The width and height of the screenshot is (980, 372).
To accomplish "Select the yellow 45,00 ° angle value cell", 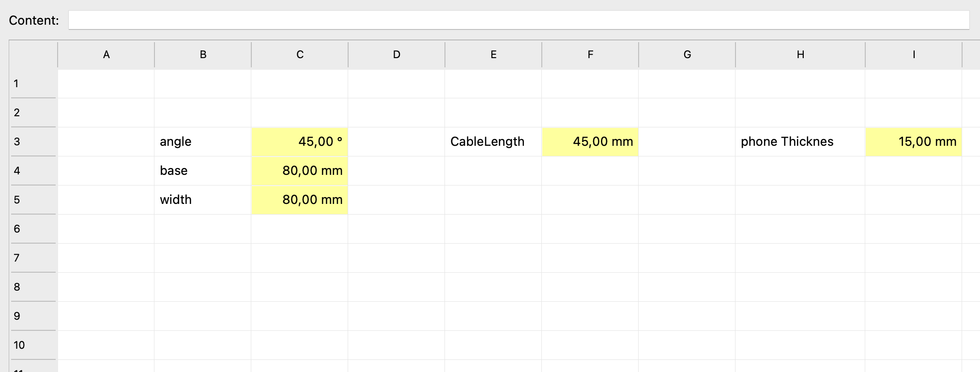I will 299,141.
